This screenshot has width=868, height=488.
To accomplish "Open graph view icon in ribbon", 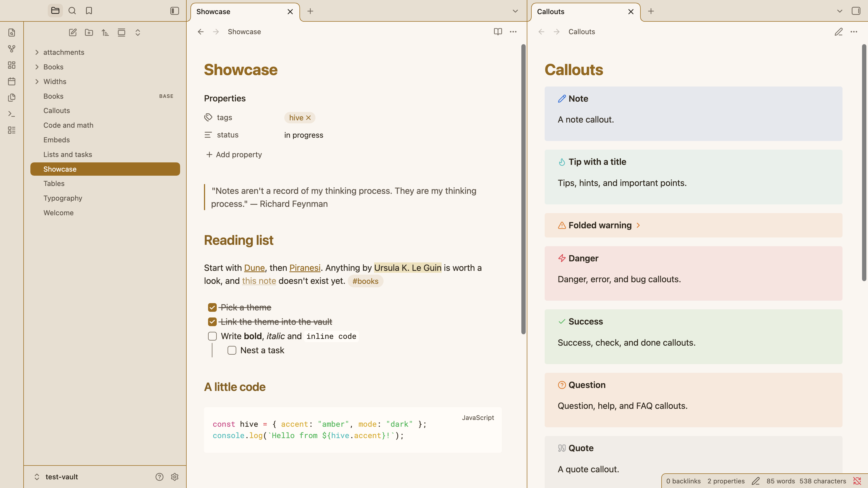I will tap(12, 49).
